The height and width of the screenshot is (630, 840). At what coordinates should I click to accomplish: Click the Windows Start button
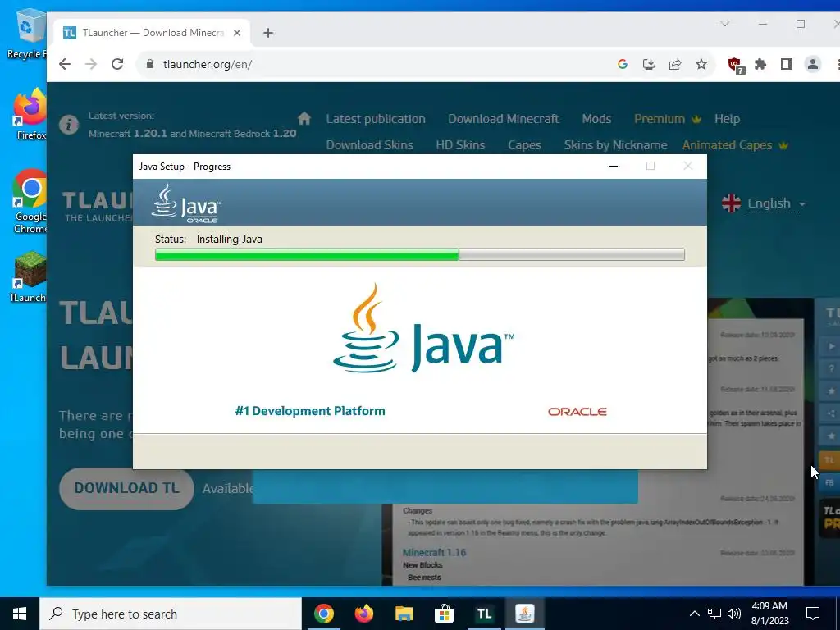[20, 614]
